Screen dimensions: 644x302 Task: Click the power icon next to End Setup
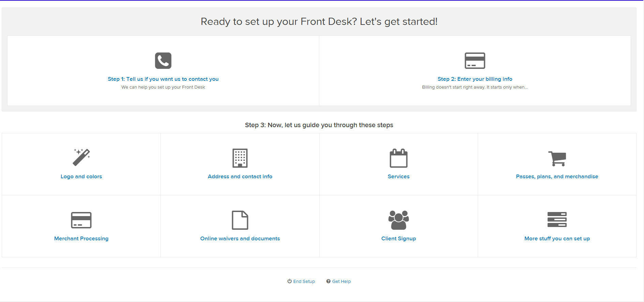coord(289,281)
